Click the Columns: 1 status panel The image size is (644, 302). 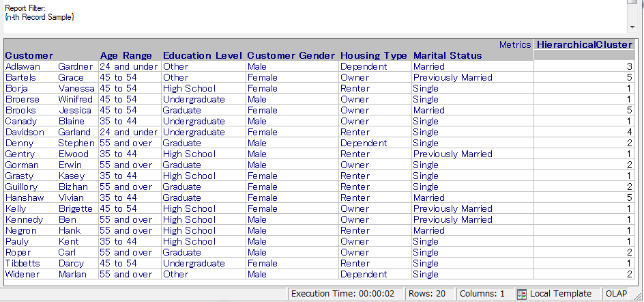(x=482, y=294)
